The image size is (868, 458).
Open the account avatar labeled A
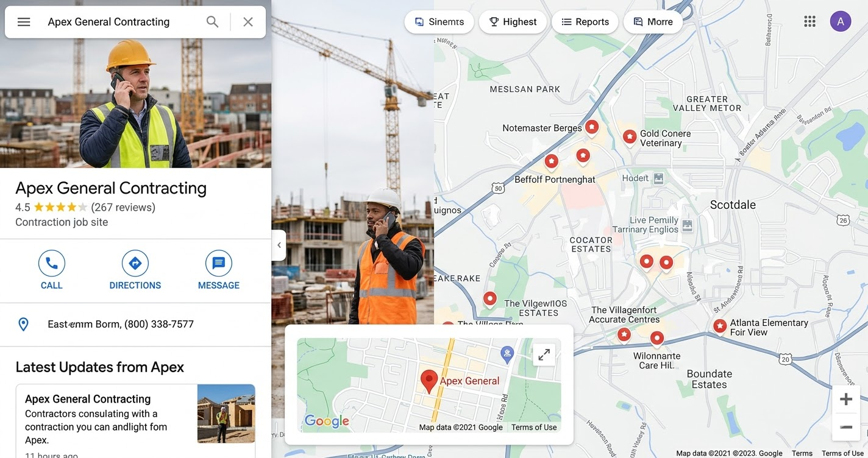pyautogui.click(x=841, y=22)
